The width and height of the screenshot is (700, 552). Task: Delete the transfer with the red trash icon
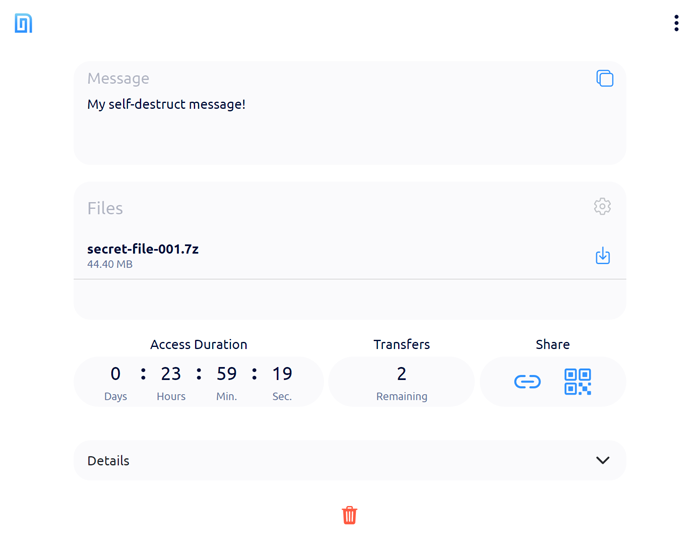(350, 515)
